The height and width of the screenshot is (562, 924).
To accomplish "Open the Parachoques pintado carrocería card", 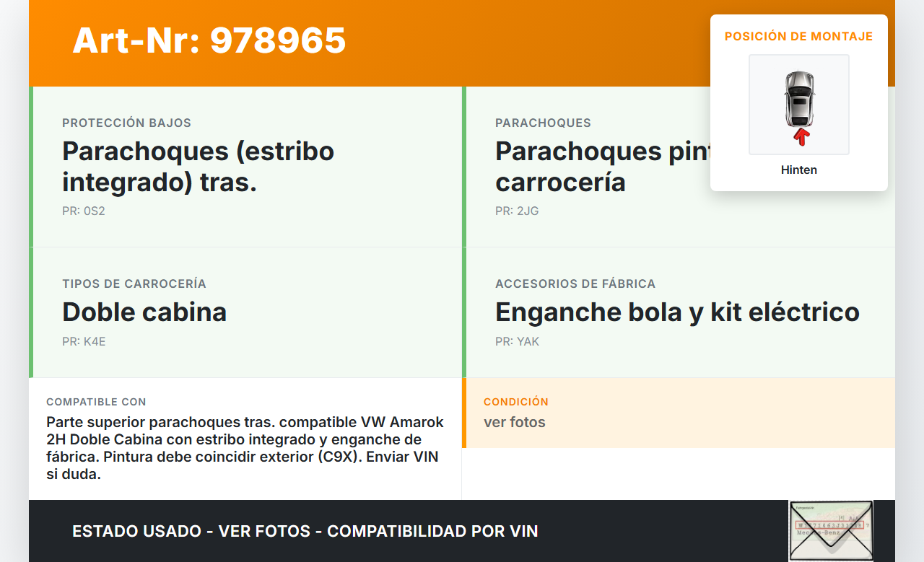I will (679, 167).
